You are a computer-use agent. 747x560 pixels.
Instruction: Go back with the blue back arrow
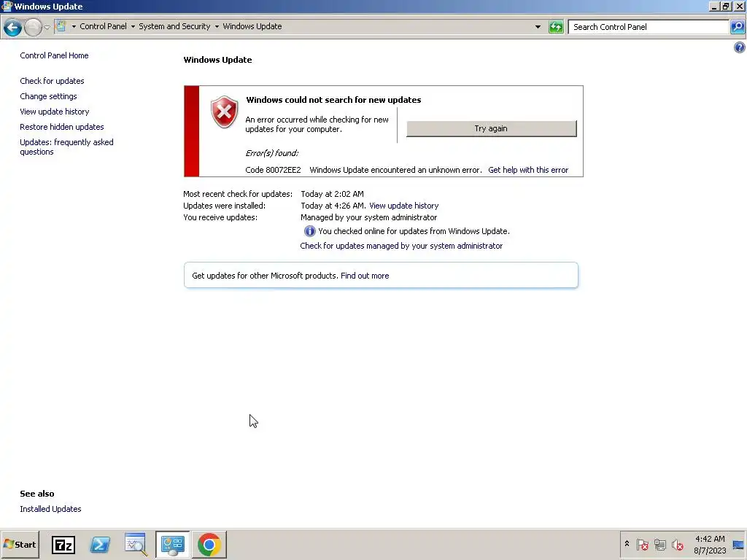pos(13,27)
